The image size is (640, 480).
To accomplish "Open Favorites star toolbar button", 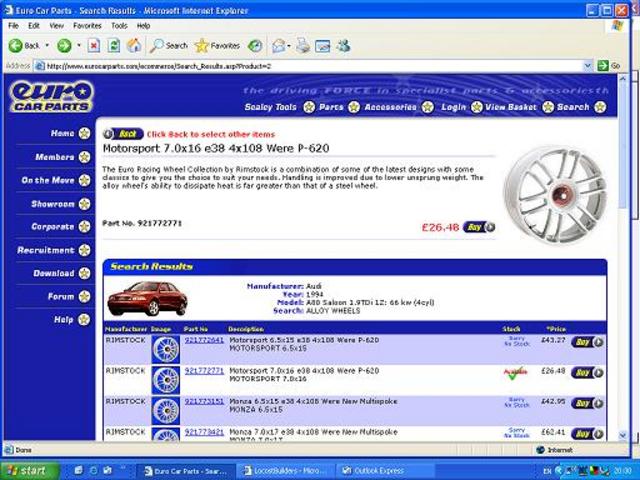I will tap(217, 46).
